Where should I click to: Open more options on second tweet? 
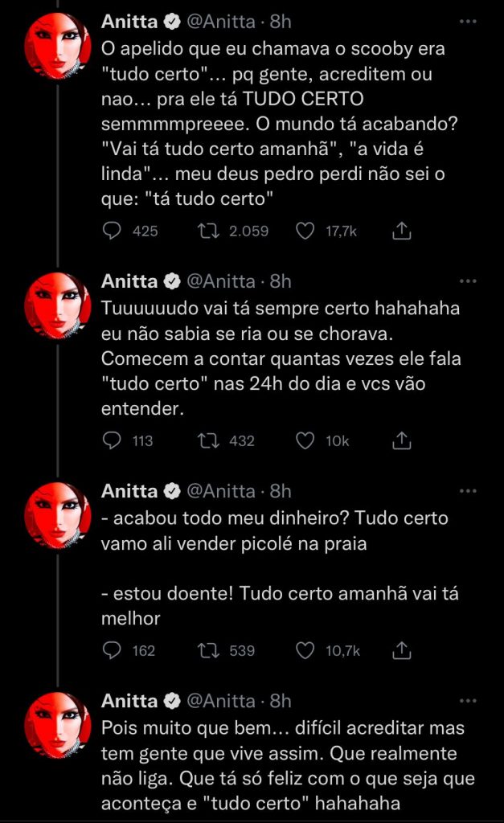(468, 281)
